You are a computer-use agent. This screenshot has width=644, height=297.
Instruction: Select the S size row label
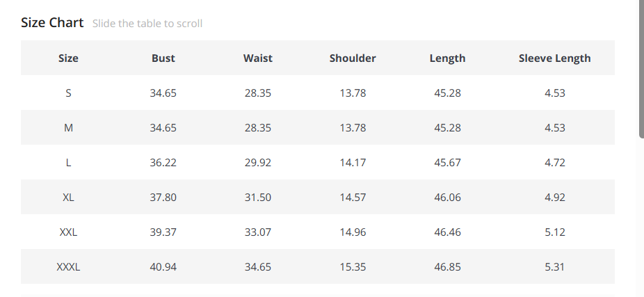[x=68, y=93]
